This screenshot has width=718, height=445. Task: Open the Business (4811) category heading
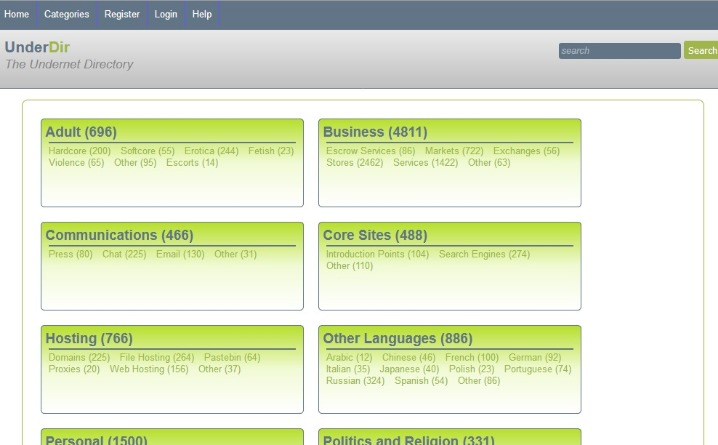click(375, 132)
